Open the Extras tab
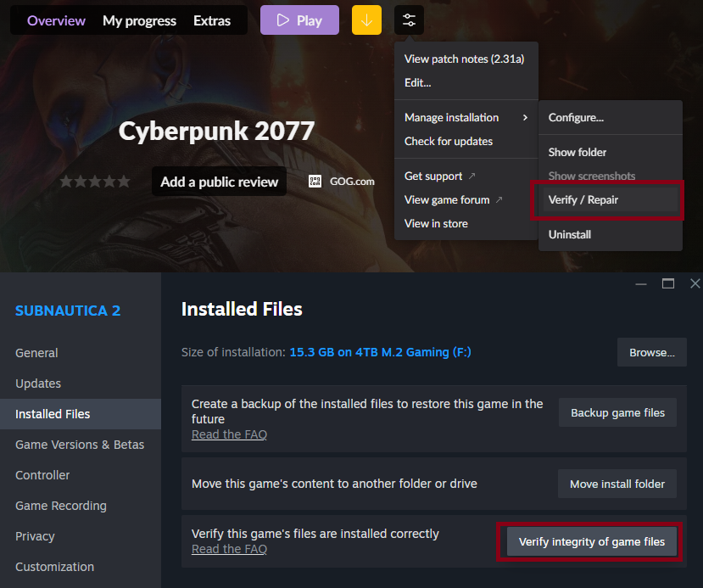 212,20
